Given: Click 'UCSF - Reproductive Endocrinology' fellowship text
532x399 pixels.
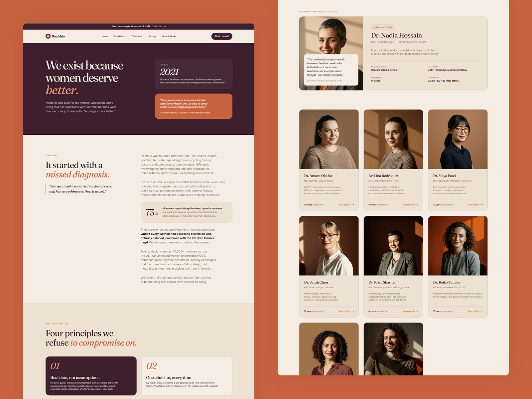Looking at the screenshot, I should point(447,70).
